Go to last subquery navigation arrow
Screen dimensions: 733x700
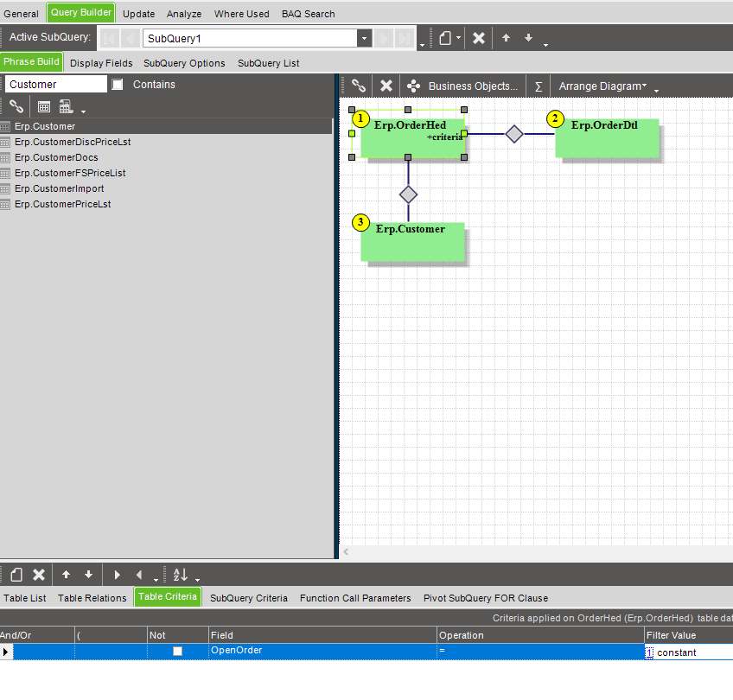coord(405,38)
